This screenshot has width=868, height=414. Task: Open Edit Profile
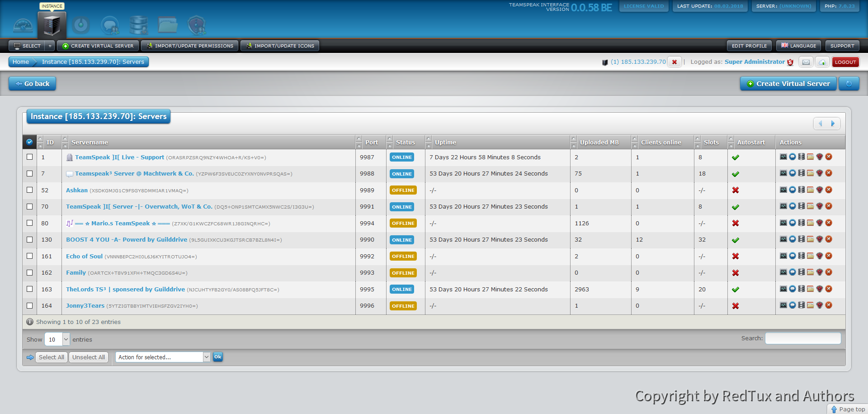pyautogui.click(x=749, y=46)
